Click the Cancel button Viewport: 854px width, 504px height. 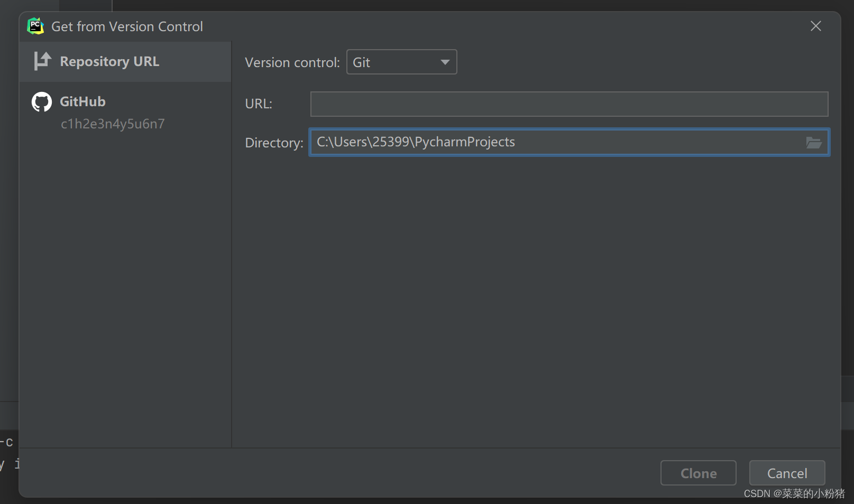click(x=787, y=473)
